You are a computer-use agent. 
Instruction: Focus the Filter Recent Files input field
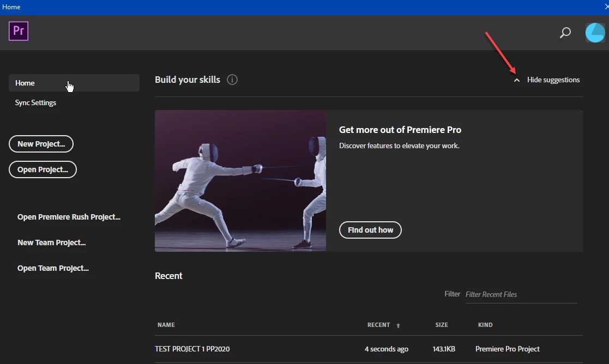[x=521, y=295]
